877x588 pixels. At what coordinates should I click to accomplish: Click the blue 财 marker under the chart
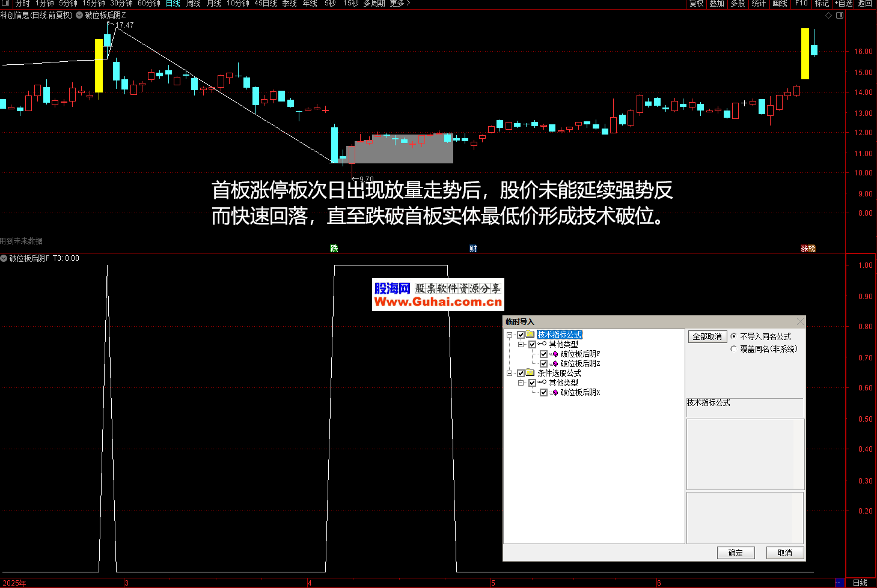473,248
